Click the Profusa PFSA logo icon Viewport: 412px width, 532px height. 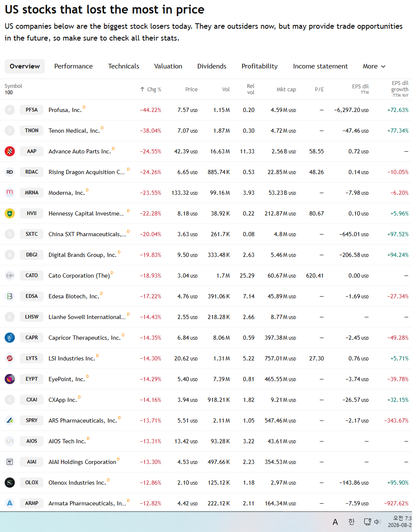click(10, 110)
